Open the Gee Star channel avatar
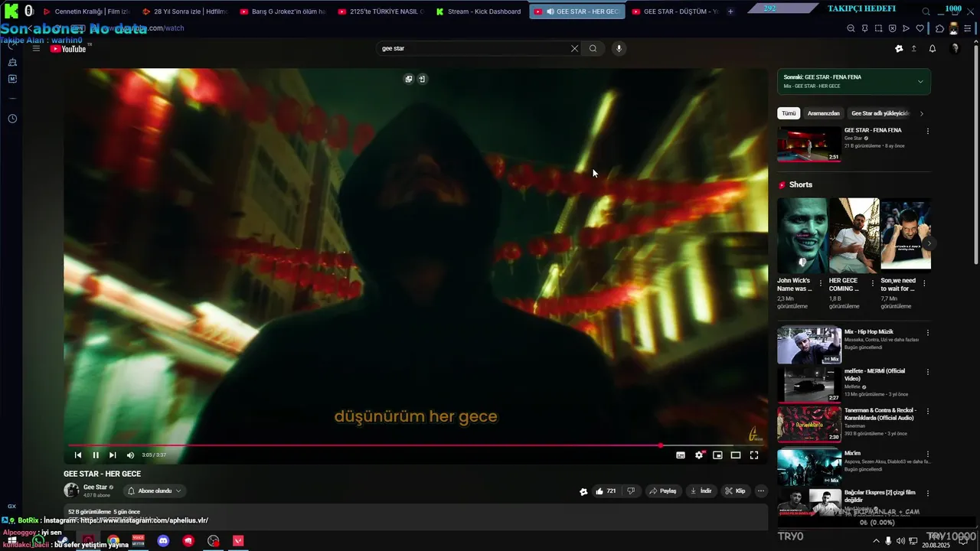The height and width of the screenshot is (551, 980). [x=71, y=491]
